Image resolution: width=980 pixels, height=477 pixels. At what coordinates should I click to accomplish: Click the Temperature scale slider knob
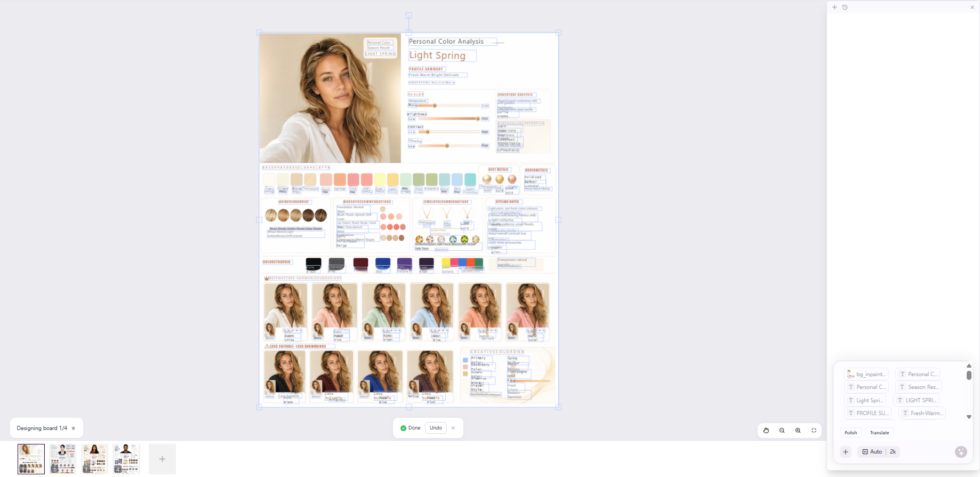tap(435, 106)
